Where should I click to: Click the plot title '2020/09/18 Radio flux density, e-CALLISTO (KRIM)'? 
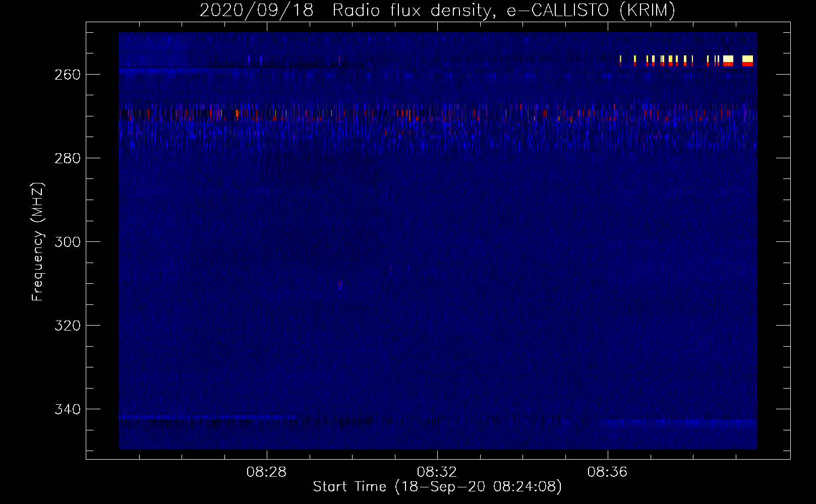pos(437,11)
